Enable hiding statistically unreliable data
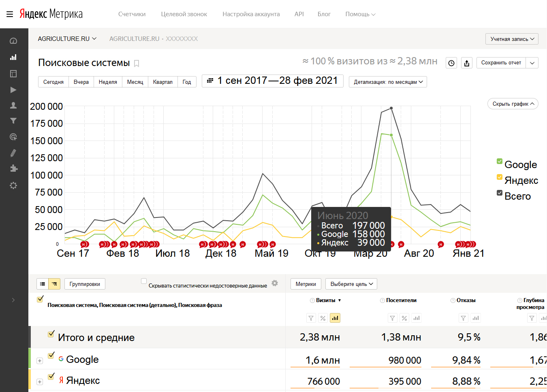Screen dimensions: 547x392 click(144, 281)
